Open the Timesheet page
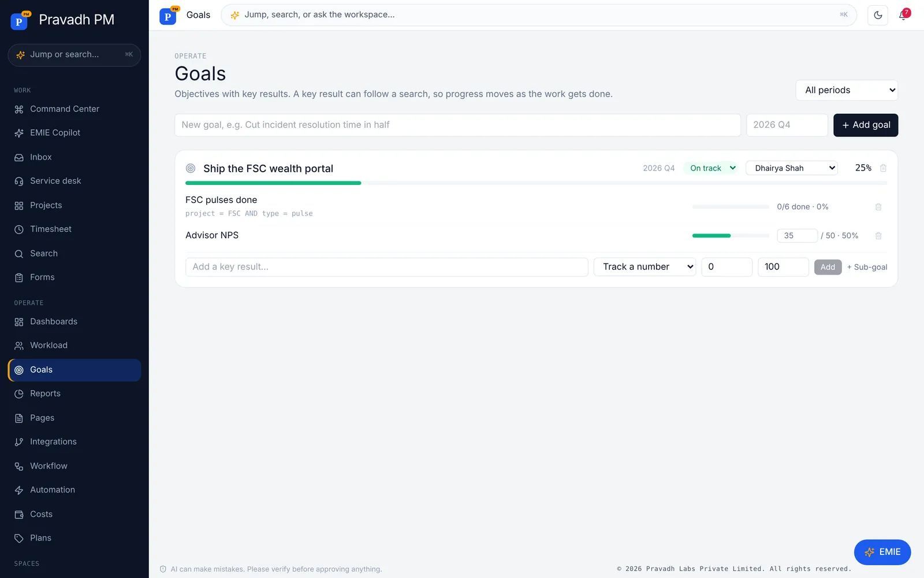The width and height of the screenshot is (924, 578). point(74,229)
